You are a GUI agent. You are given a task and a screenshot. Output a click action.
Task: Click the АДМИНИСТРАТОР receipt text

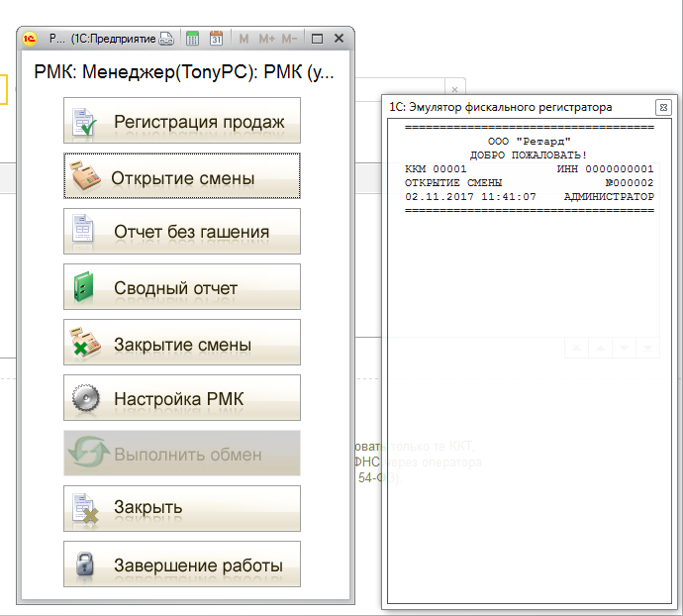(x=609, y=197)
